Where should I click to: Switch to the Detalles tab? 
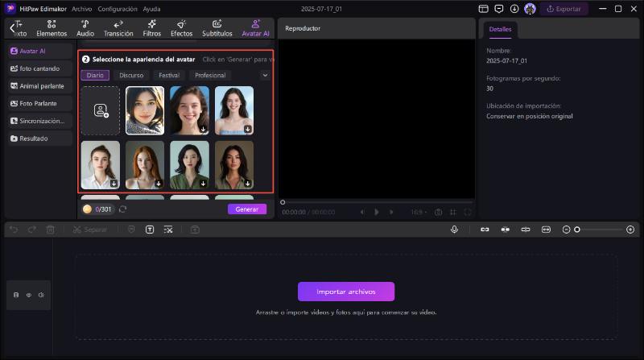500,29
